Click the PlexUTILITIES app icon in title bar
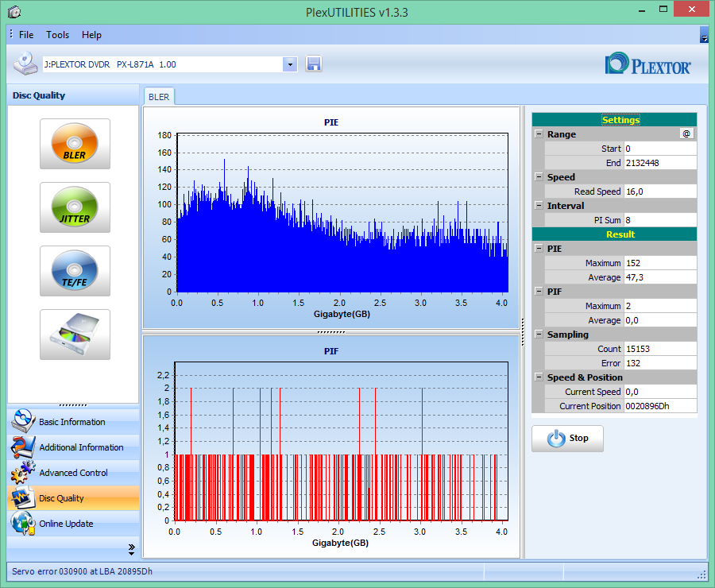 pyautogui.click(x=14, y=12)
